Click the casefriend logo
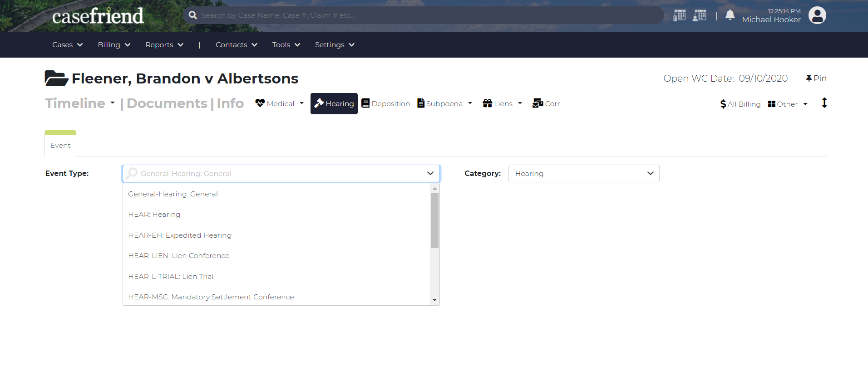 pos(98,16)
